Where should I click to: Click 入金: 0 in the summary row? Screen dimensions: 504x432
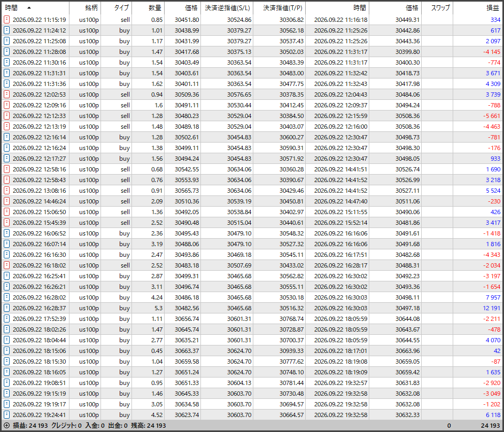[x=95, y=426]
